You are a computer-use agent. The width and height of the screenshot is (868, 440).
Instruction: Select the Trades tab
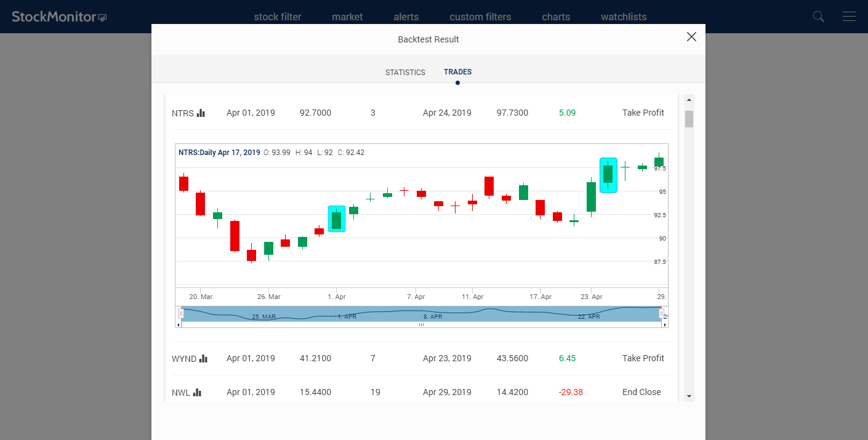pos(457,72)
